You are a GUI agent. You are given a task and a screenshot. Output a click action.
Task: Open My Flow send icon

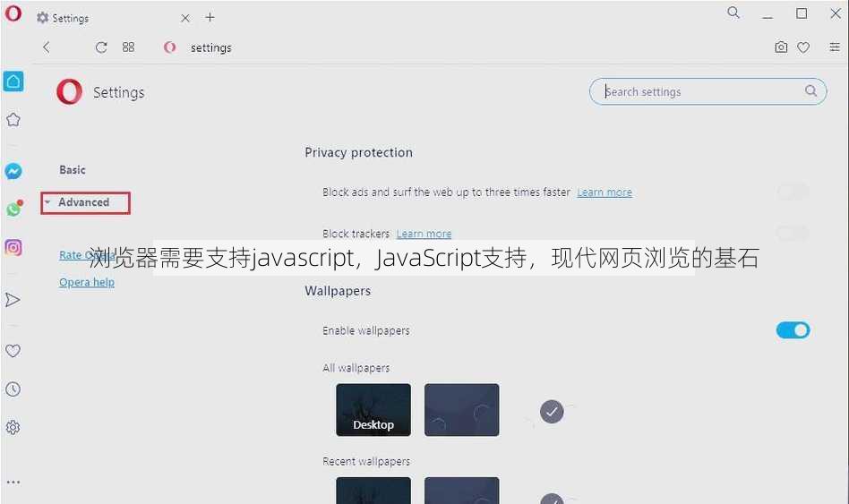tap(13, 299)
